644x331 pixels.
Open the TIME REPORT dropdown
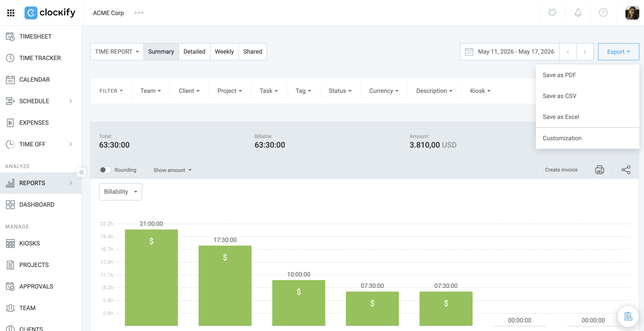tap(117, 52)
